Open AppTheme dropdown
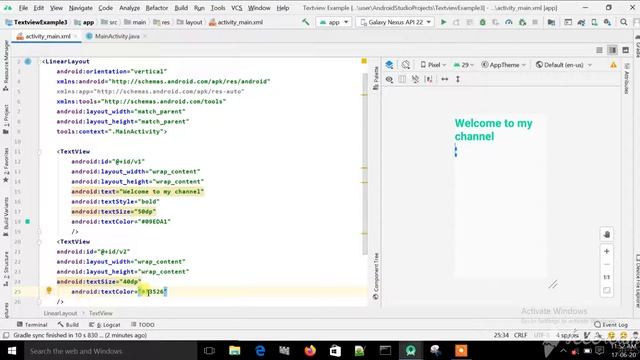 504,65
